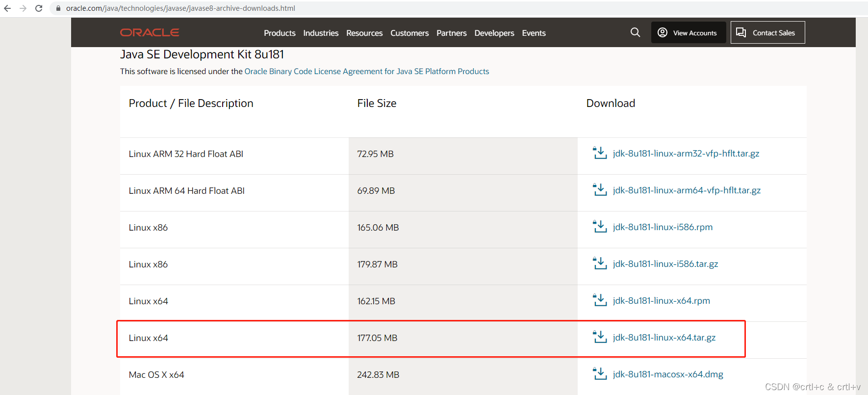The image size is (868, 395).
Task: Select the 242.83 MB file size
Action: click(x=378, y=374)
